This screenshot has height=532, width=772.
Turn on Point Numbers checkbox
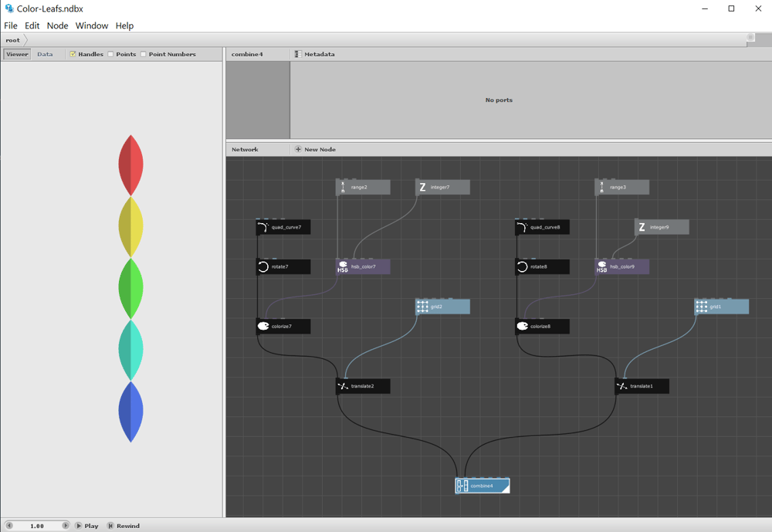[144, 54]
